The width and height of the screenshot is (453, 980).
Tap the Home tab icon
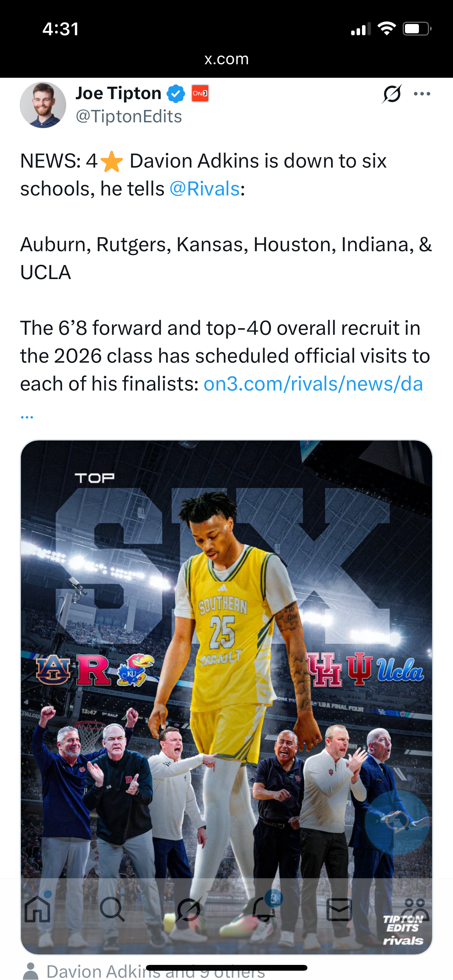pos(38,910)
